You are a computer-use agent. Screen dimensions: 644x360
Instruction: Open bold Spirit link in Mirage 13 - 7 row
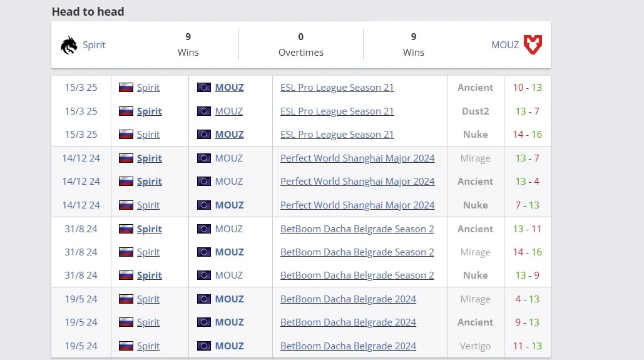pyautogui.click(x=150, y=158)
